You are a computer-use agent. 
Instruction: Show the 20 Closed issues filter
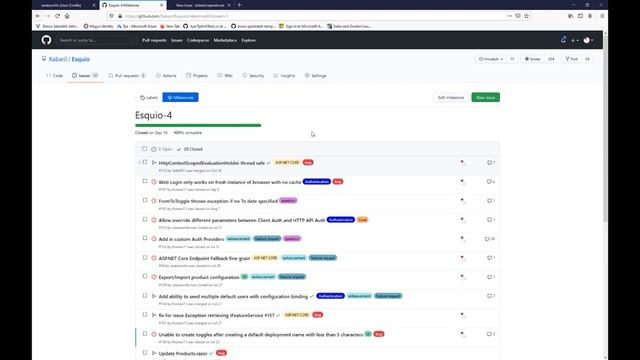click(189, 149)
